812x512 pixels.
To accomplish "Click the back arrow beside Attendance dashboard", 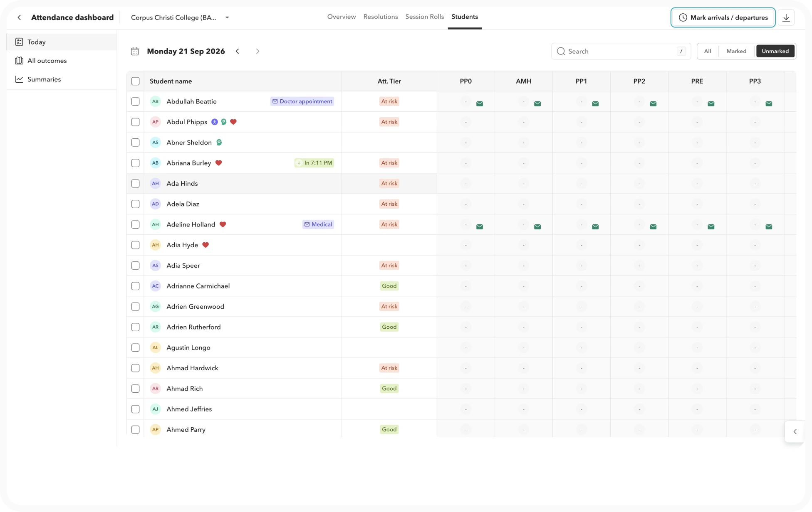I will click(x=19, y=17).
